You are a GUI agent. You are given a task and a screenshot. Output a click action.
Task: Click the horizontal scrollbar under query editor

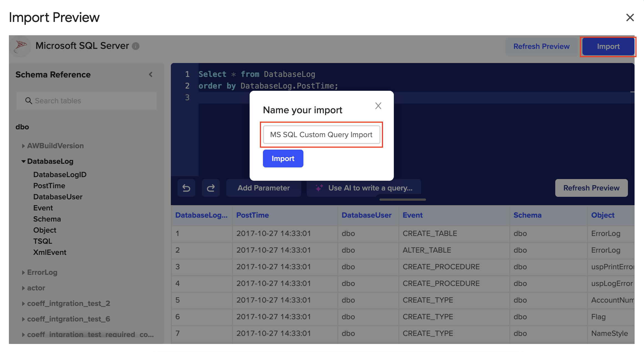tap(402, 200)
